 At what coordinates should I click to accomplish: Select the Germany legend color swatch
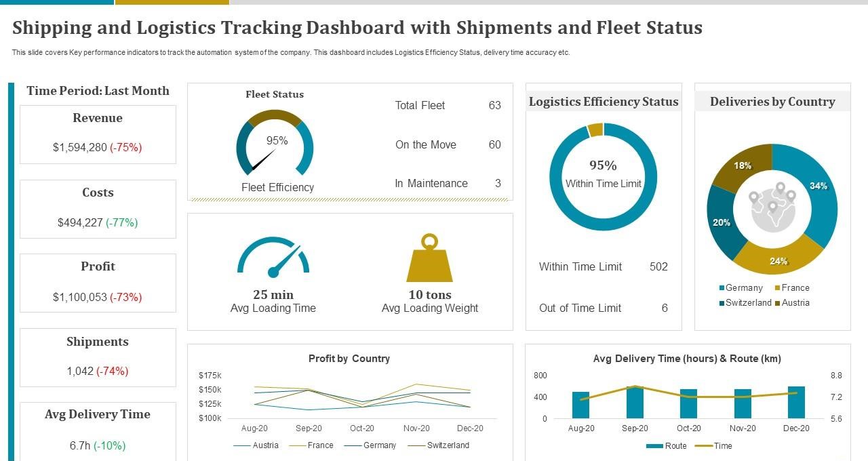click(x=722, y=288)
